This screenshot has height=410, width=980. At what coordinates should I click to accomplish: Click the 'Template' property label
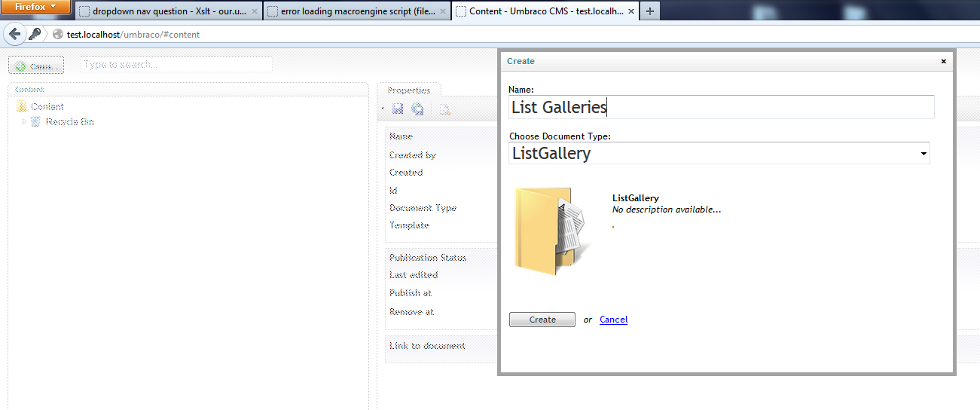(409, 225)
